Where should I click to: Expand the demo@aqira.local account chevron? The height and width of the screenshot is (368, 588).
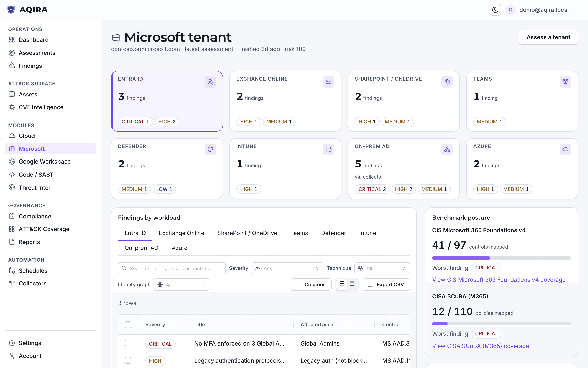[x=575, y=10]
